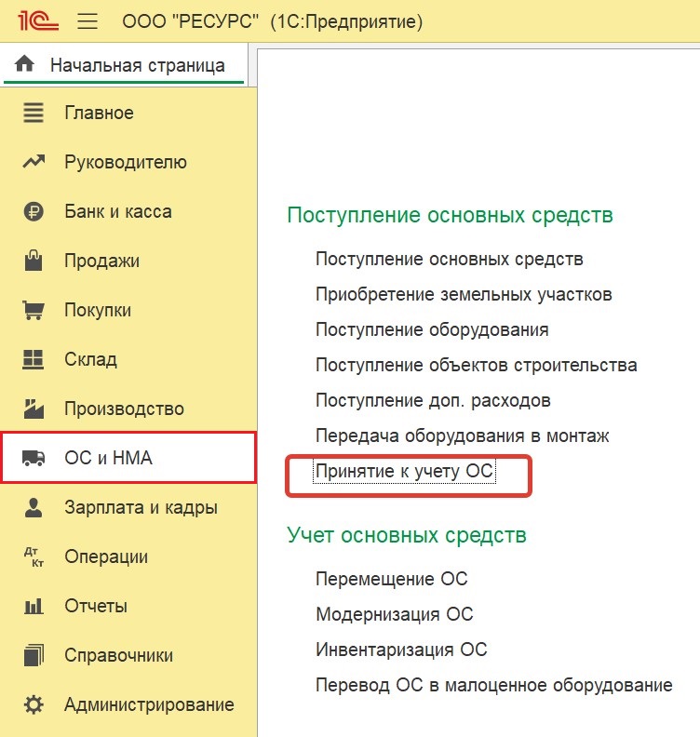
Task: Open Поступление доп. расходов
Action: coord(433,400)
